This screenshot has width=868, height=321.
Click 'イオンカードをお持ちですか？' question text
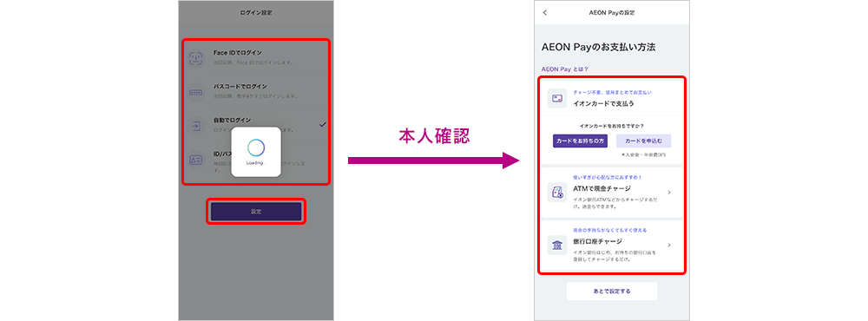612,126
